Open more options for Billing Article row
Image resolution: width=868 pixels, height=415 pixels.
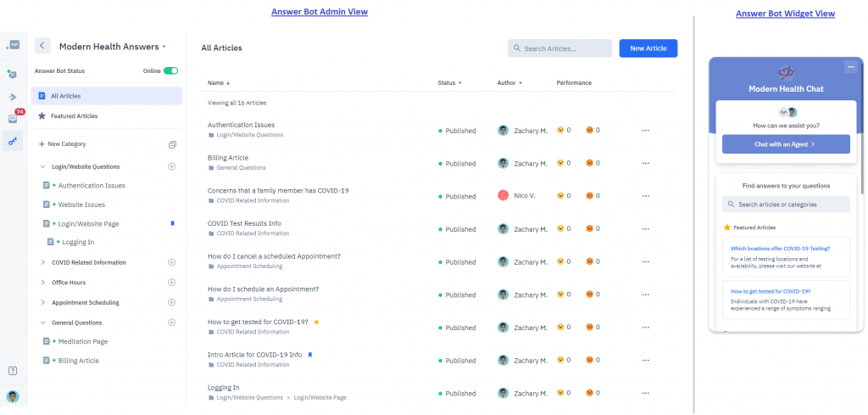645,164
